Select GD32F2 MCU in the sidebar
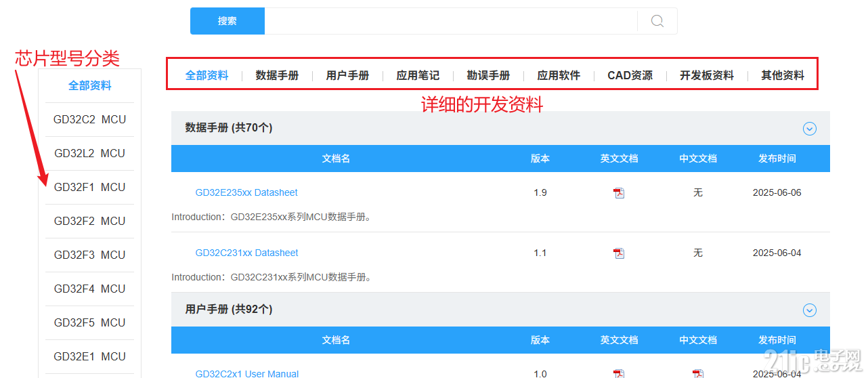 tap(90, 222)
